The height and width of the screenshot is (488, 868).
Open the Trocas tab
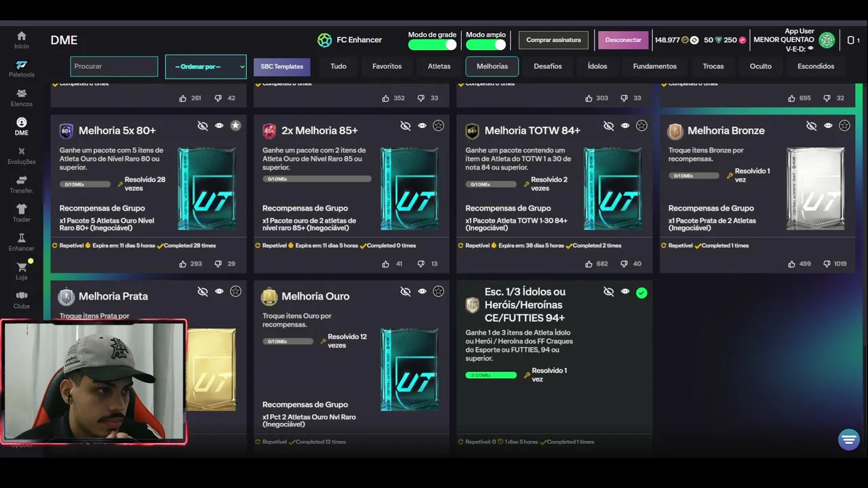point(713,66)
